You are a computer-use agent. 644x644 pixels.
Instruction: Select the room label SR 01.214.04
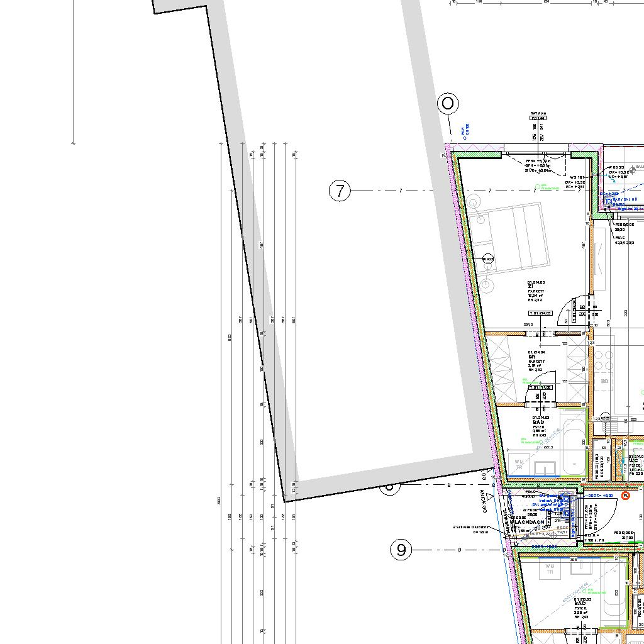point(536,360)
